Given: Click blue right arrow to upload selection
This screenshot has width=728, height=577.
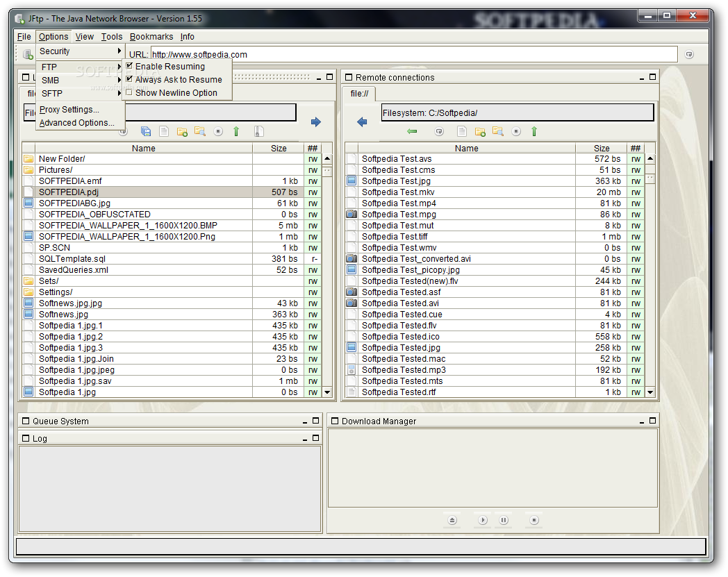Looking at the screenshot, I should (x=315, y=122).
